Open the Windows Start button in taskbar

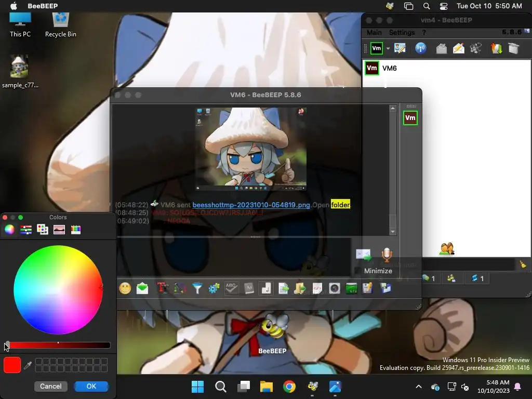pos(197,387)
